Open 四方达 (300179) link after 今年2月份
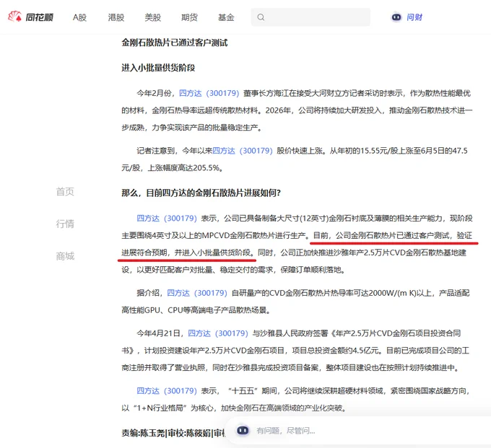This screenshot has width=491, height=448. 209,93
